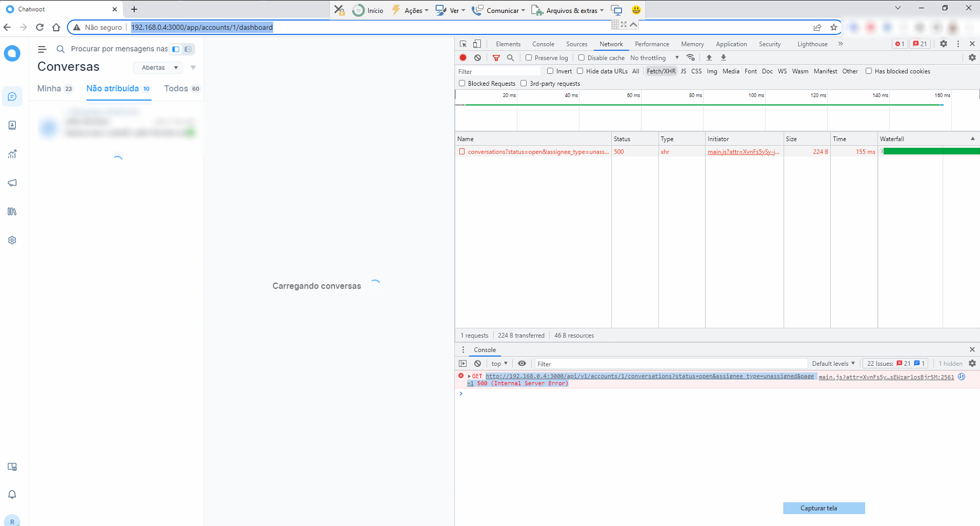
Task: Open Chatwoot conversations panel icon
Action: pos(12,97)
